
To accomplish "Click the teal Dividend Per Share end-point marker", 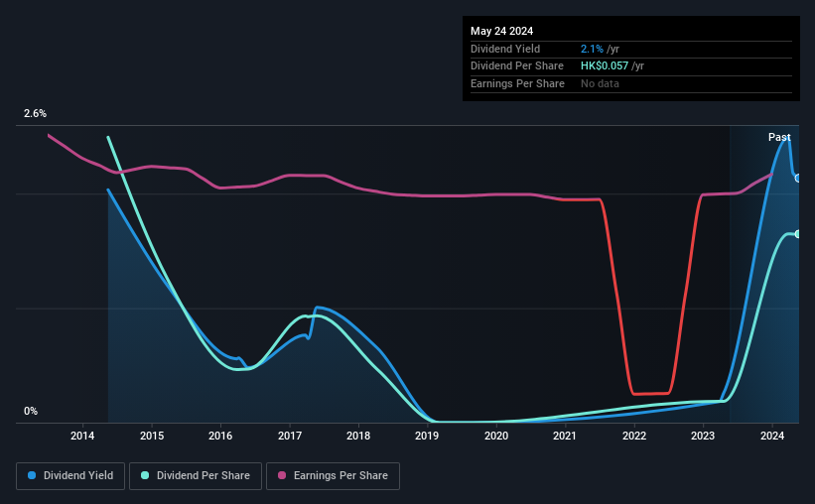I will pos(797,234).
